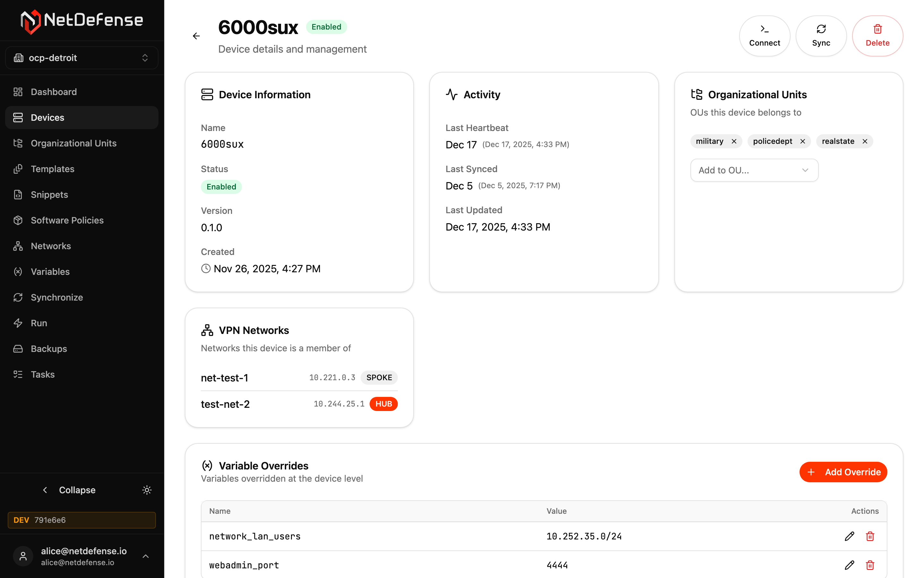This screenshot has width=924, height=578.
Task: Open Software Policies page
Action: click(82, 220)
